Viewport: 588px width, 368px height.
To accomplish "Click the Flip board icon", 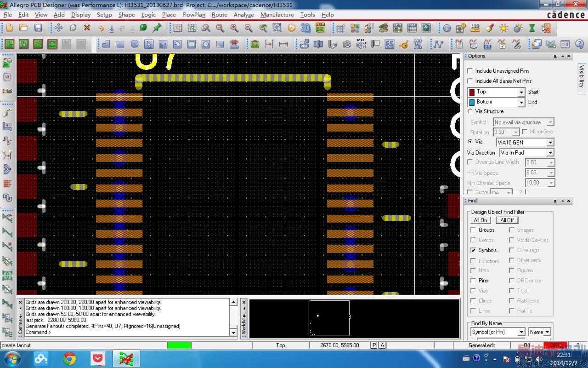I will coord(320,28).
